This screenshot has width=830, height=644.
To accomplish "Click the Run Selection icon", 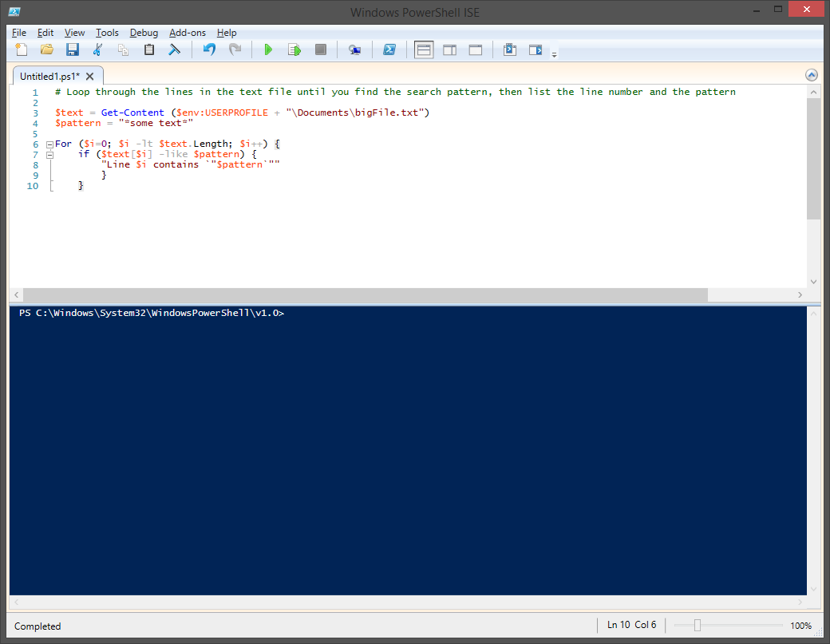I will (294, 49).
